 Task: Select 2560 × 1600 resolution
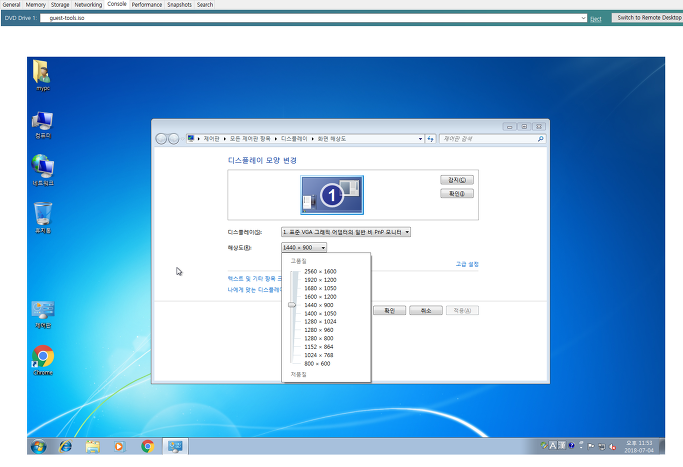click(x=320, y=271)
